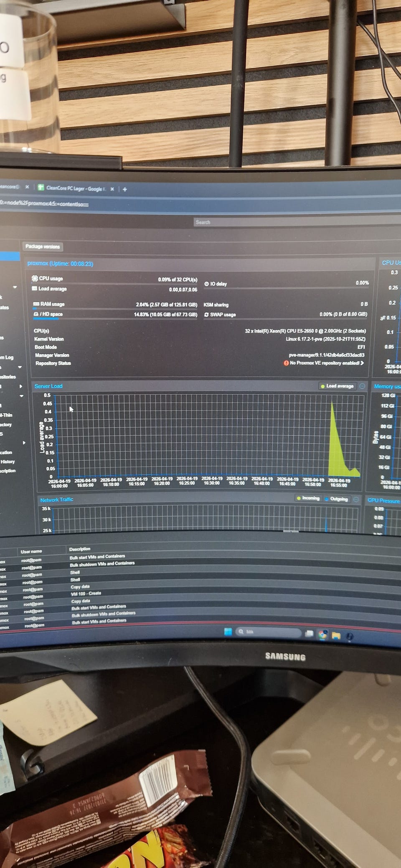Click the KSM sharing label
Screen dimensions: 401x868
[x=216, y=305]
